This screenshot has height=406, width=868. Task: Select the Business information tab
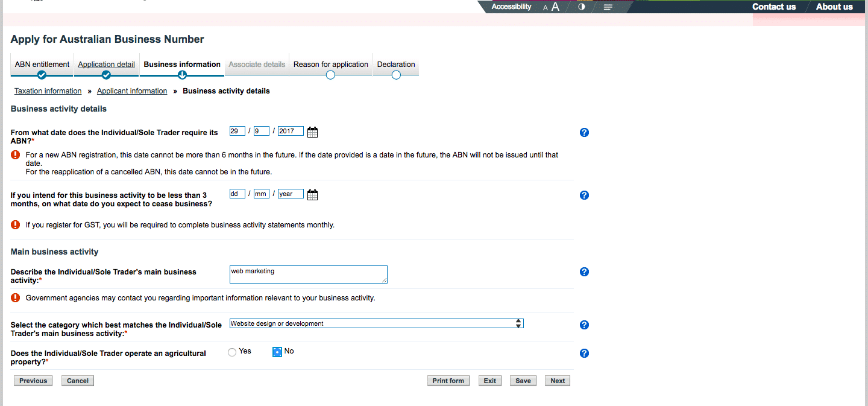(x=182, y=65)
